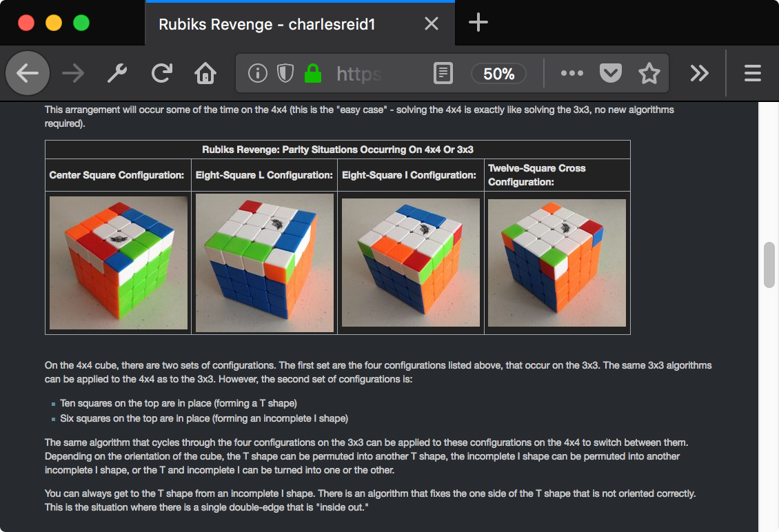Click the table title 'Rubiks Revenge: Parity Situations'
This screenshot has height=532, width=779.
pyautogui.click(x=337, y=150)
